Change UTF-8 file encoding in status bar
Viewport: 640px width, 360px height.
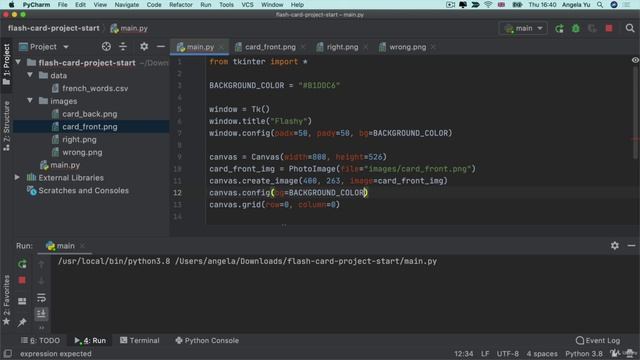pos(507,353)
